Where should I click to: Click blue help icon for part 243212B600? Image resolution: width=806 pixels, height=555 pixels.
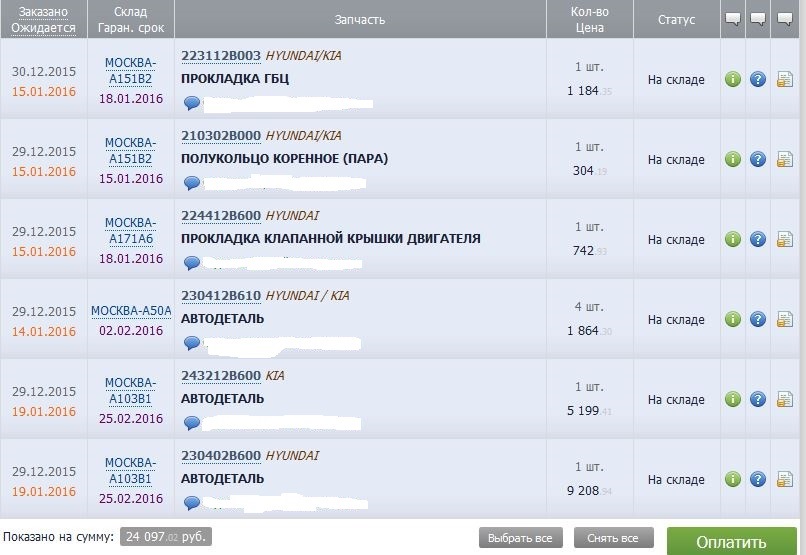coord(758,399)
